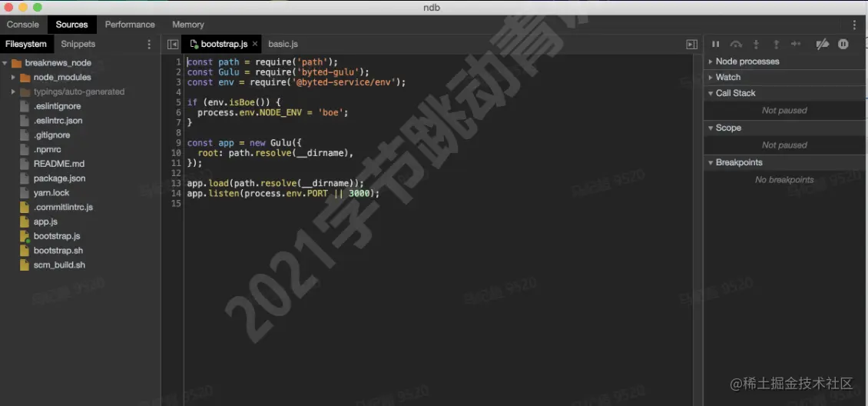Click the Step debugger arrow icon
Viewport: 868px width, 406px height.
coord(796,44)
